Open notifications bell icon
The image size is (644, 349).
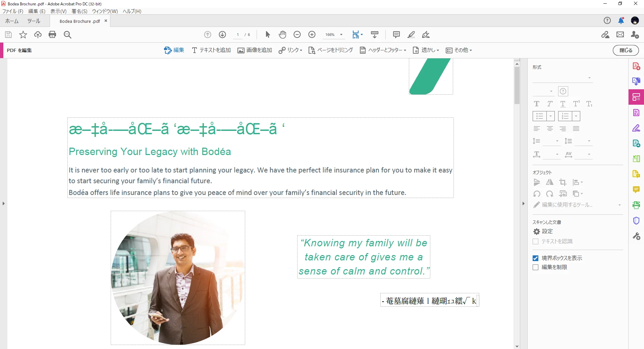[621, 20]
